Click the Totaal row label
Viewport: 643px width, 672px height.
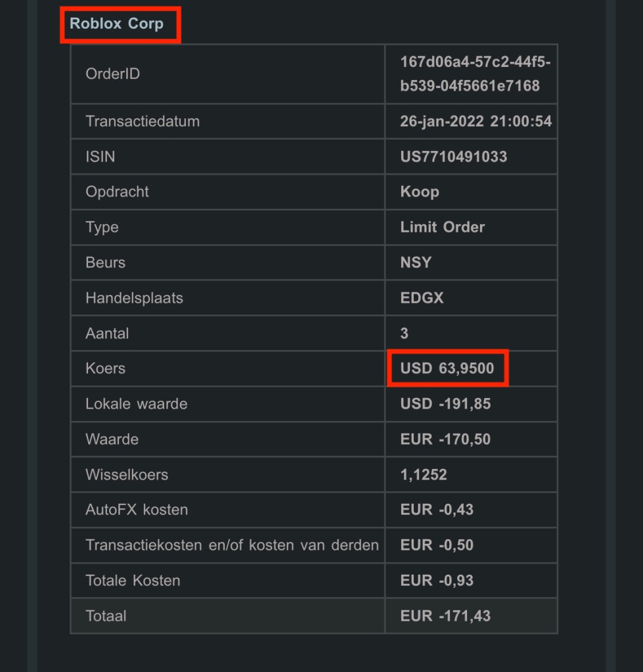pyautogui.click(x=106, y=616)
